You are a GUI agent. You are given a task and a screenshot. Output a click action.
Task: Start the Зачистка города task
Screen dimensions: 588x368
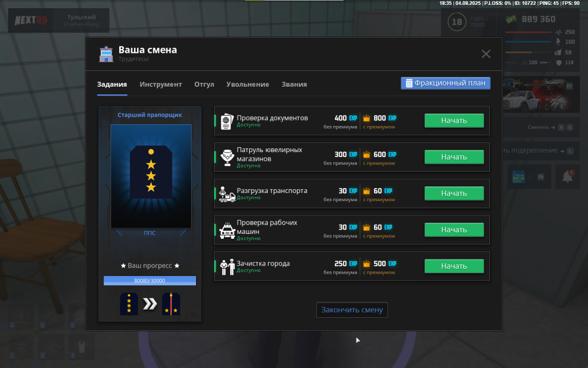point(454,266)
